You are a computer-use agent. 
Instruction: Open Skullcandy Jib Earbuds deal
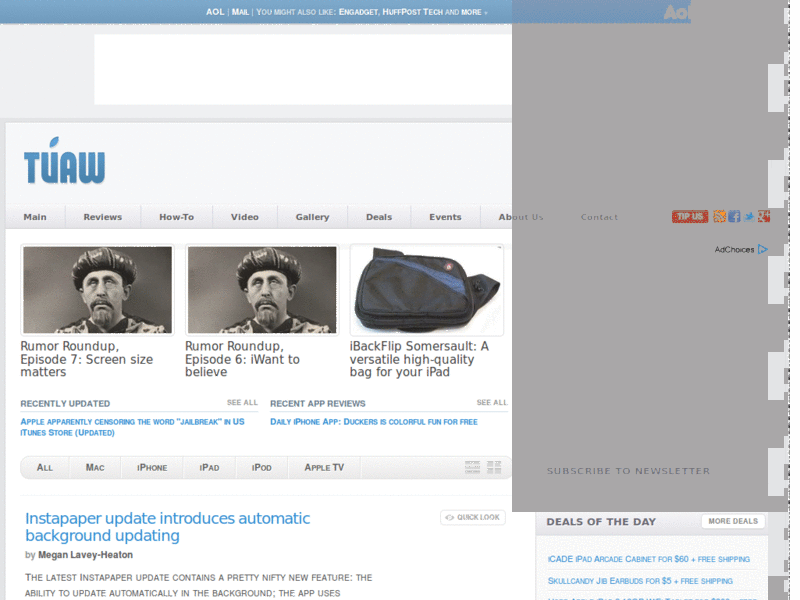point(640,581)
